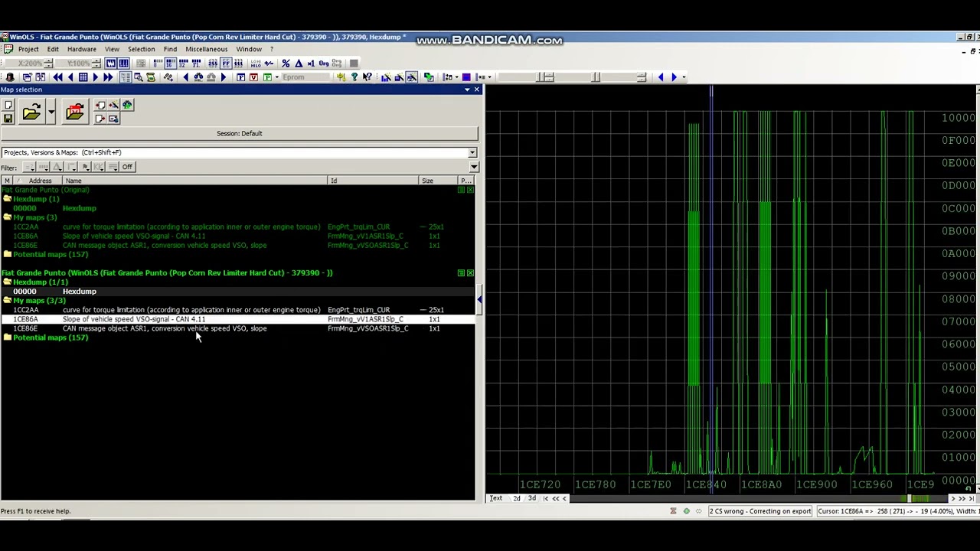This screenshot has height=551, width=980.
Task: Open the Map selection panel options arrow
Action: (467, 90)
